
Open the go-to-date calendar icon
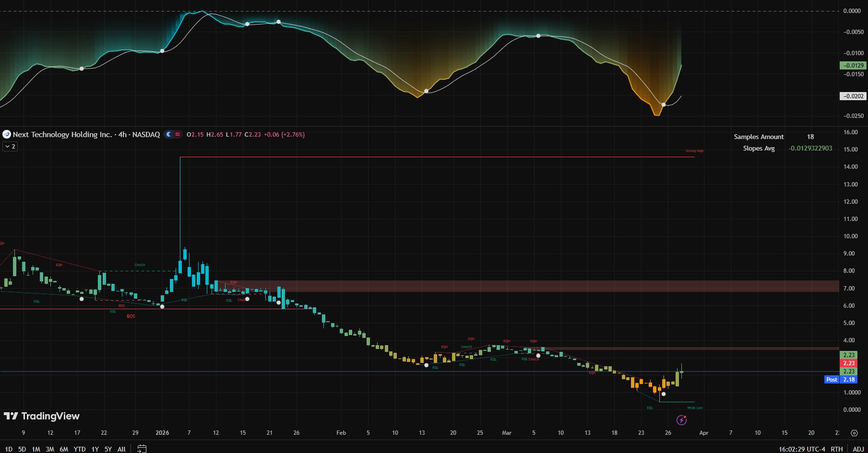(x=142, y=449)
